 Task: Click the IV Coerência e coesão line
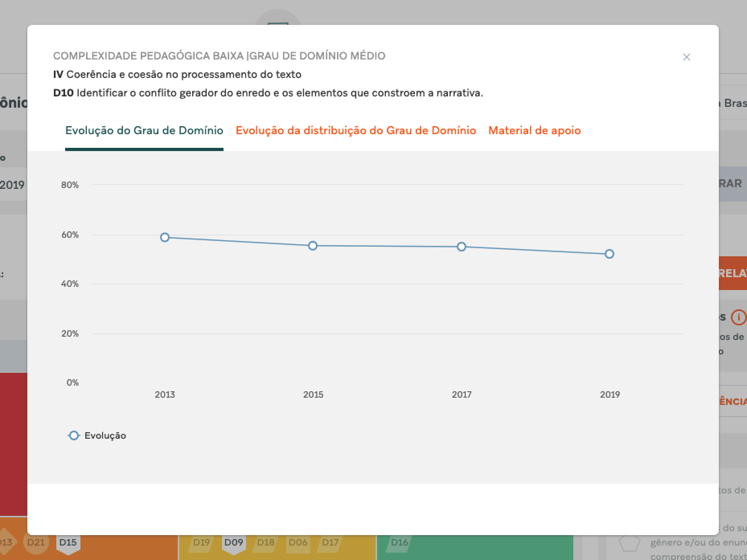click(177, 75)
